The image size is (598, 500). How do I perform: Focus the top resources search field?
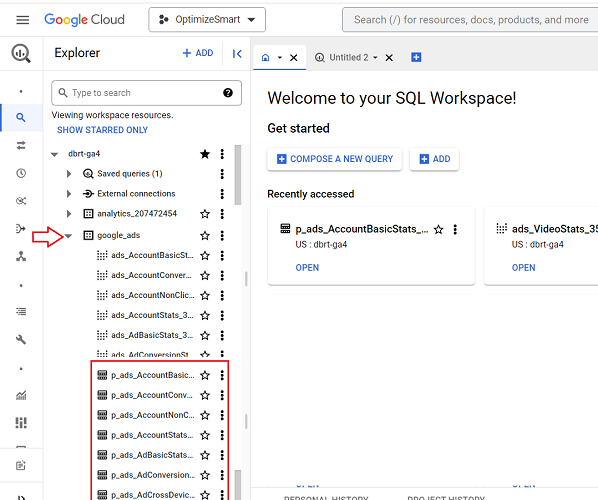471,19
